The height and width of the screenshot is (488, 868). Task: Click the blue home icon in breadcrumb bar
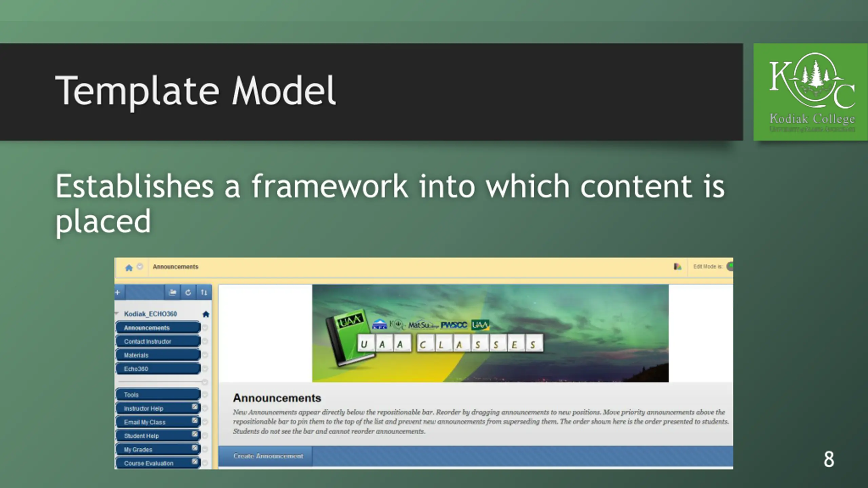(129, 268)
